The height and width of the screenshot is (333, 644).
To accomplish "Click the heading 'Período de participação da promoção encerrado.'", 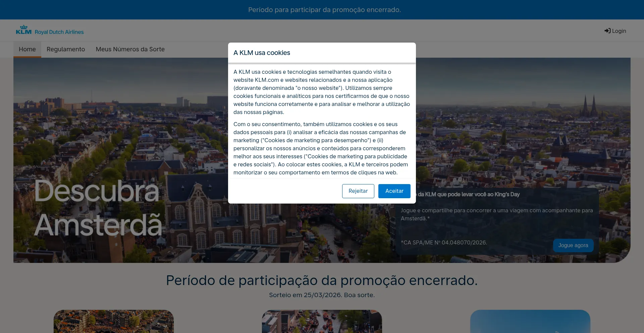I will coord(322,280).
